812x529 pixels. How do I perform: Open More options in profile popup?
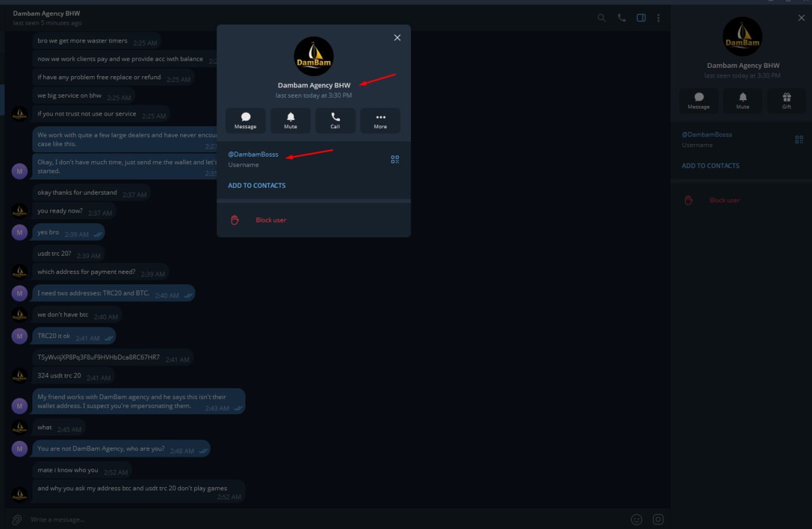tap(380, 121)
